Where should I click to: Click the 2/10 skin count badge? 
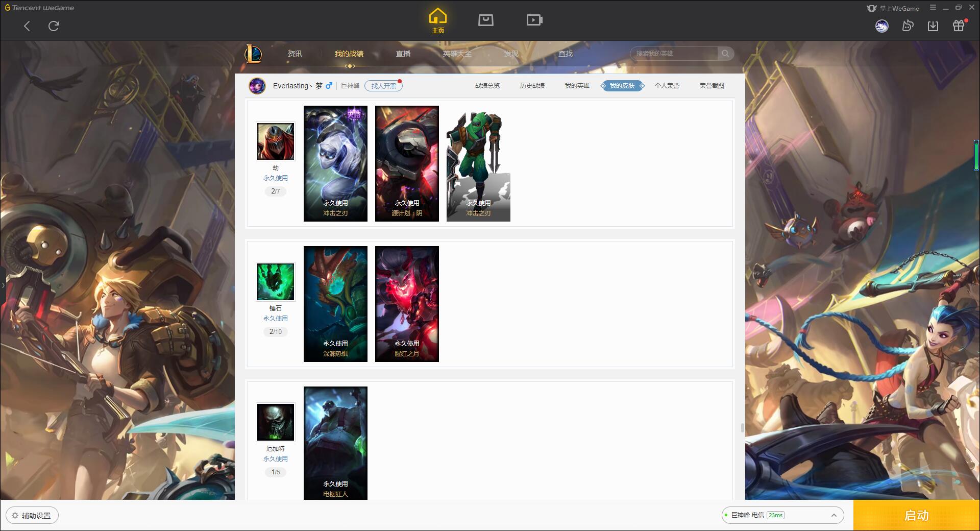click(276, 332)
